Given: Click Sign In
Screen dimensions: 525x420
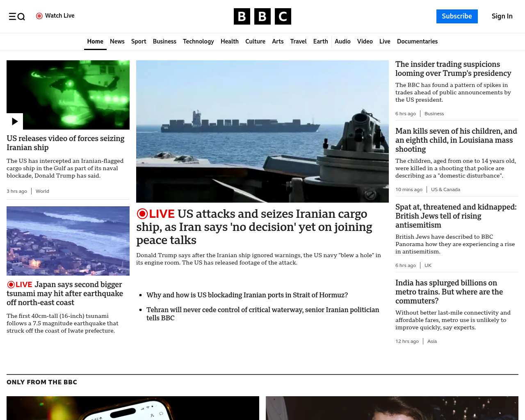Looking at the screenshot, I should coord(502,16).
